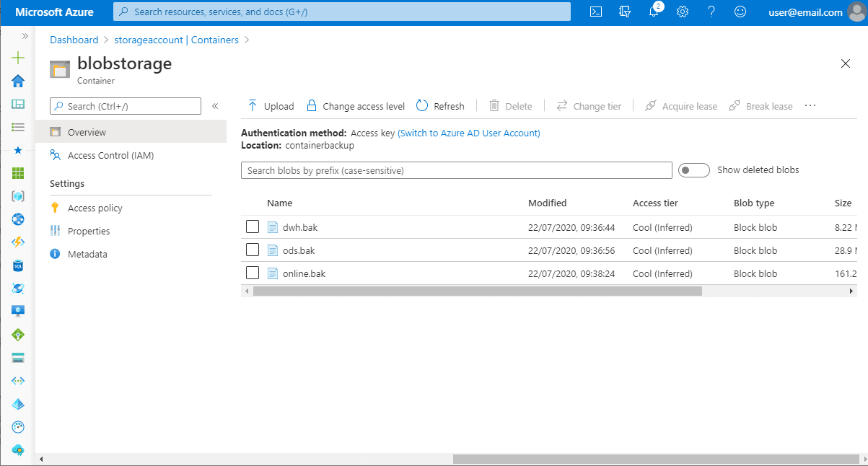This screenshot has width=868, height=466.
Task: Open SQL databases sidebar icon
Action: (x=18, y=265)
